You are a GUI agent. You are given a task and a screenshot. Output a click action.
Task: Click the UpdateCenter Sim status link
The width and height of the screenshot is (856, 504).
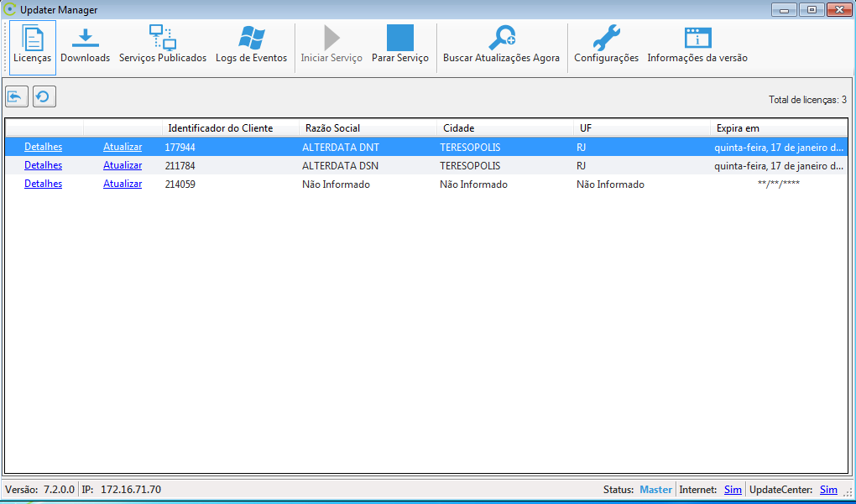[828, 489]
